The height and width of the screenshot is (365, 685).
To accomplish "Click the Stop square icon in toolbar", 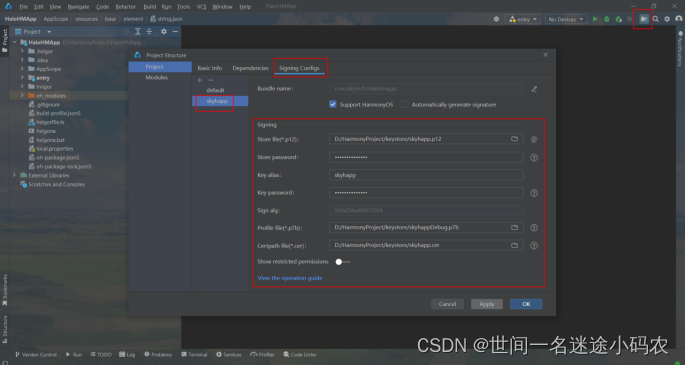I will point(630,19).
